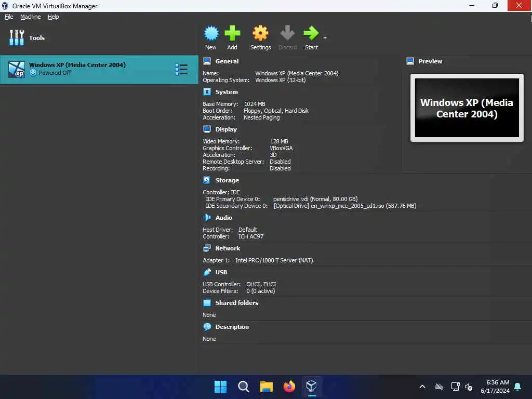Show hidden system tray icons chevron

pos(422,387)
